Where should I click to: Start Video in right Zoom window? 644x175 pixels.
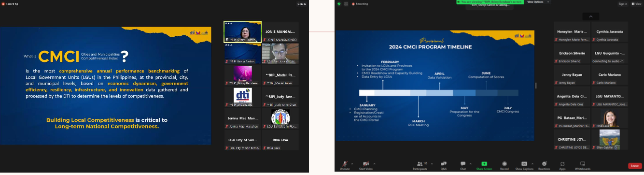tap(365, 165)
